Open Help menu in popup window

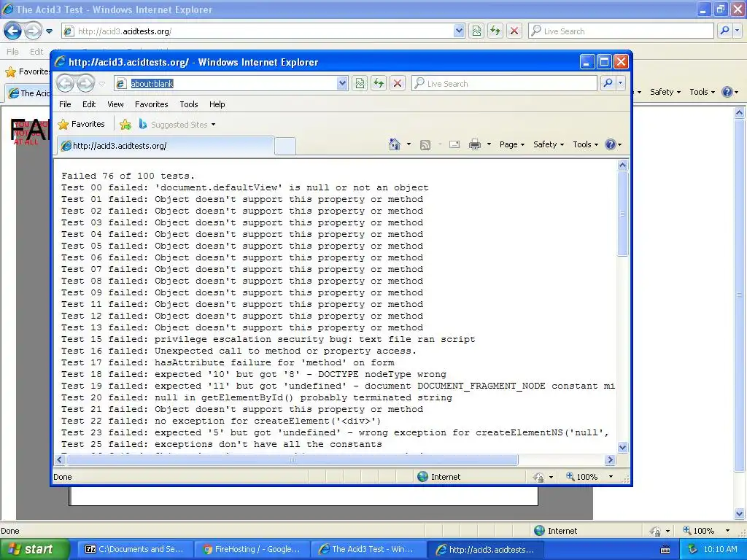217,104
